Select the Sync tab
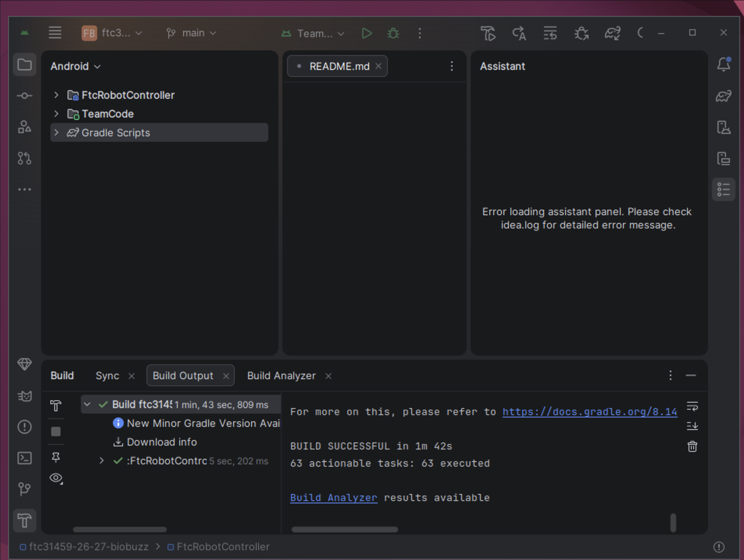Screen dimensions: 744x560 click(x=107, y=376)
